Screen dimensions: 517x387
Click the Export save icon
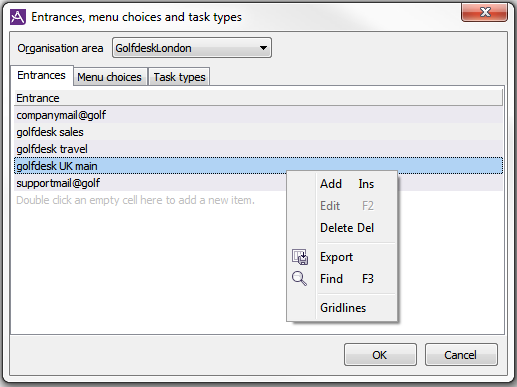pos(300,257)
